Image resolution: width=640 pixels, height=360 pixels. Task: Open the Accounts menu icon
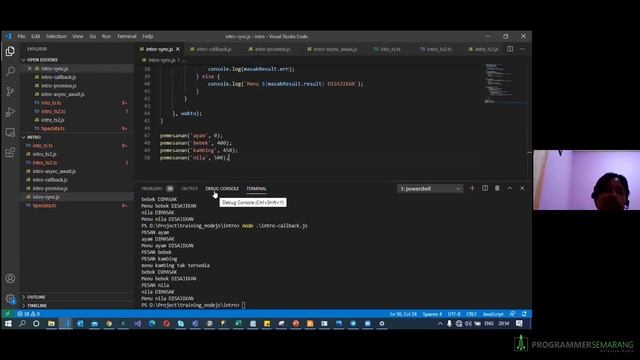tap(10, 278)
